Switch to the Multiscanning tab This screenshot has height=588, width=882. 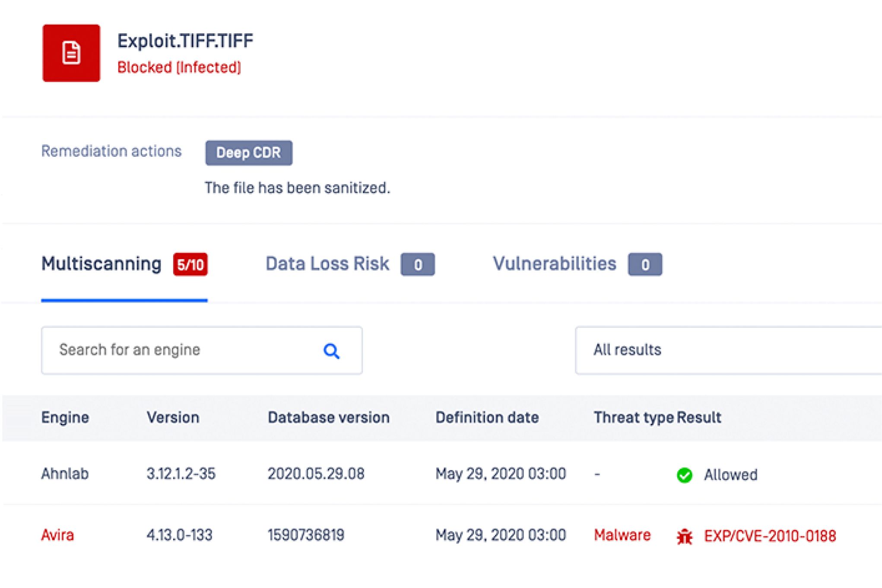tap(102, 264)
